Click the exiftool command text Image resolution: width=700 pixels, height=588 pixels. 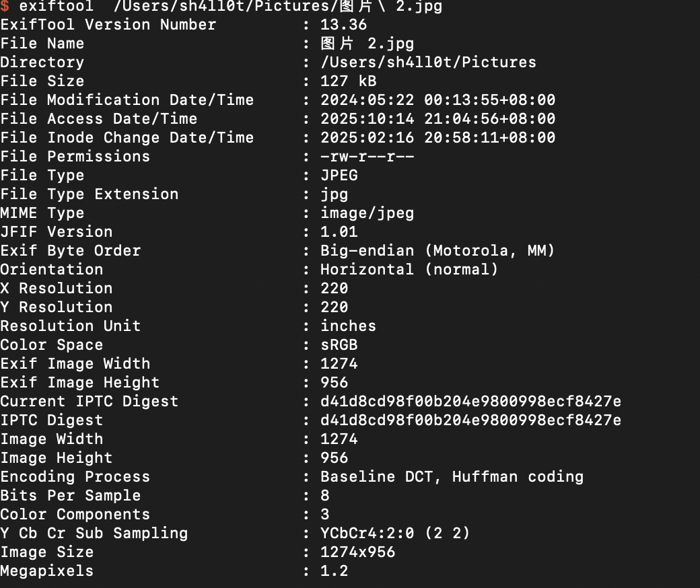click(57, 7)
